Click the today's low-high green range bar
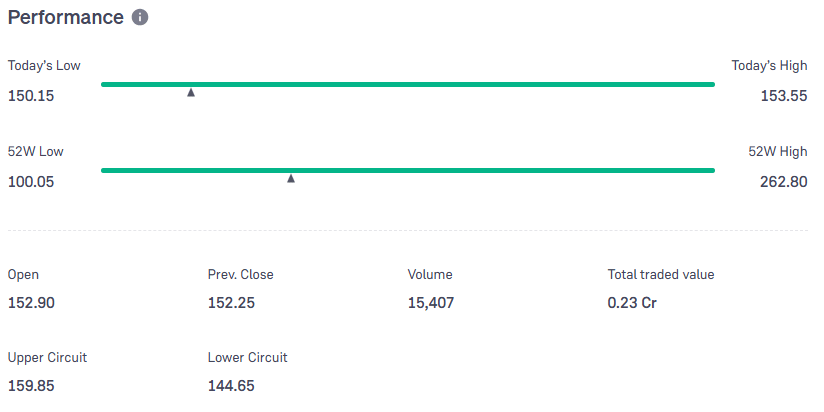824x412 pixels. pos(408,84)
